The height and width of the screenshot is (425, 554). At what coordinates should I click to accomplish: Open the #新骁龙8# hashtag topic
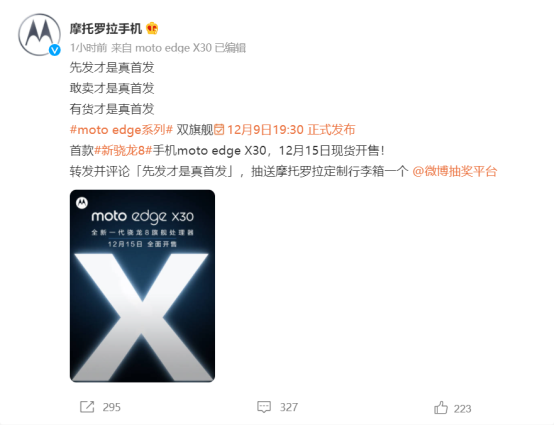click(123, 150)
